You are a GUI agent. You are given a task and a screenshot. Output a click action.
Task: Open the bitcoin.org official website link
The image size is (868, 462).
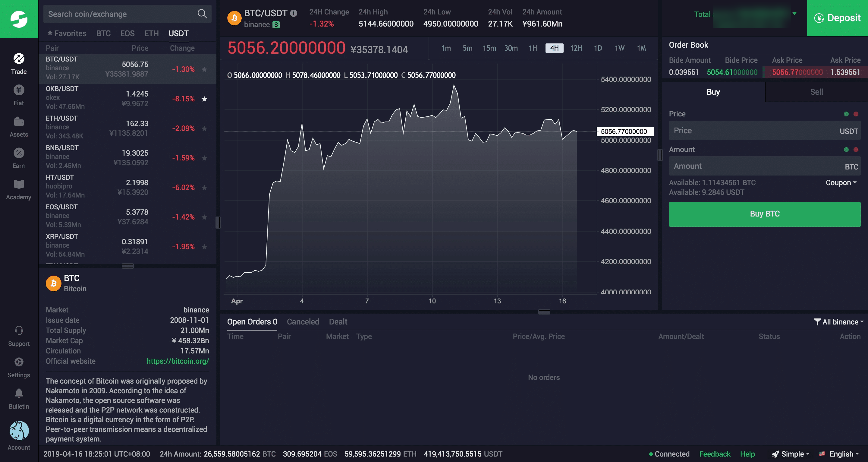pos(178,361)
